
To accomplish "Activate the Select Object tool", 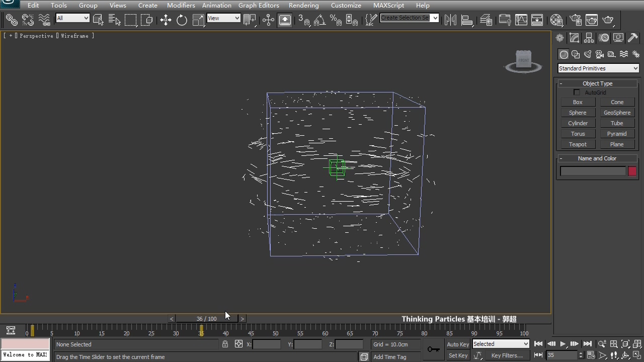I will coord(99,20).
